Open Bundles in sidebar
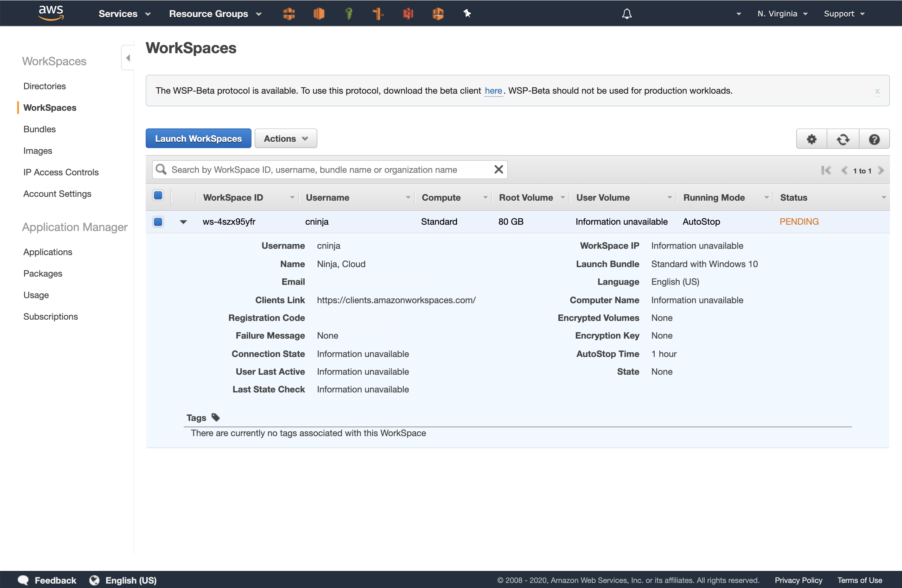The image size is (902, 588). point(39,129)
